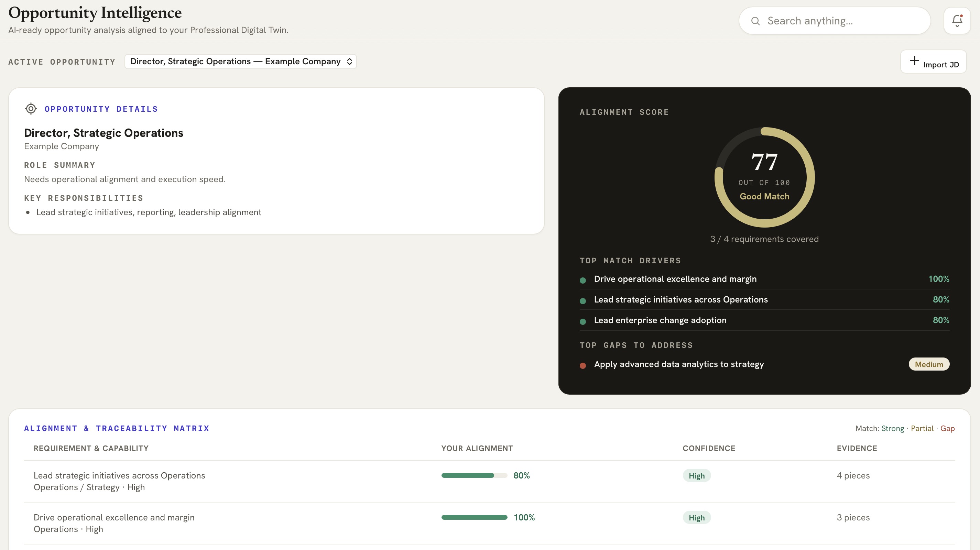
Task: Click the 77 alignment score ring
Action: coord(764,177)
